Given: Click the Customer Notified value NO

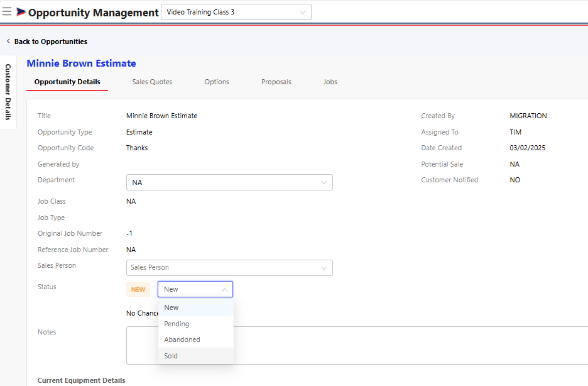Looking at the screenshot, I should pos(515,180).
